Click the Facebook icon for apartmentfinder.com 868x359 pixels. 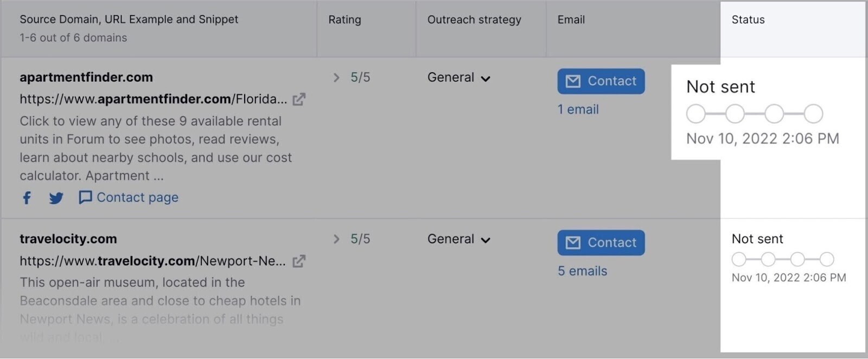[26, 198]
